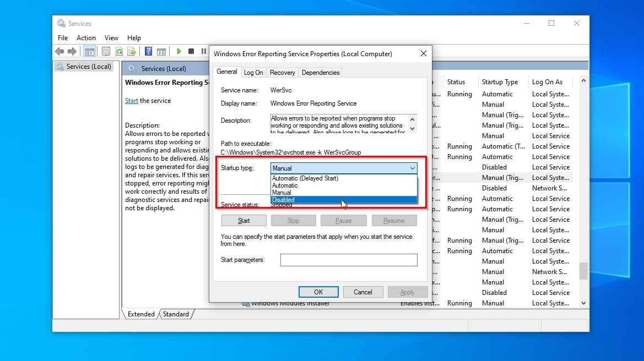Click the Services gear icon in the title bar

click(61, 23)
